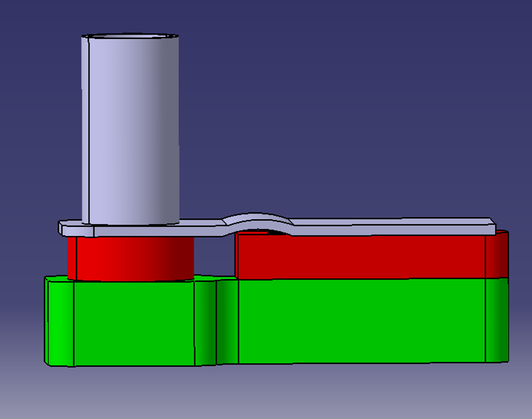Select the tall gray cylinder part
This screenshot has width=532, height=419.
point(130,129)
